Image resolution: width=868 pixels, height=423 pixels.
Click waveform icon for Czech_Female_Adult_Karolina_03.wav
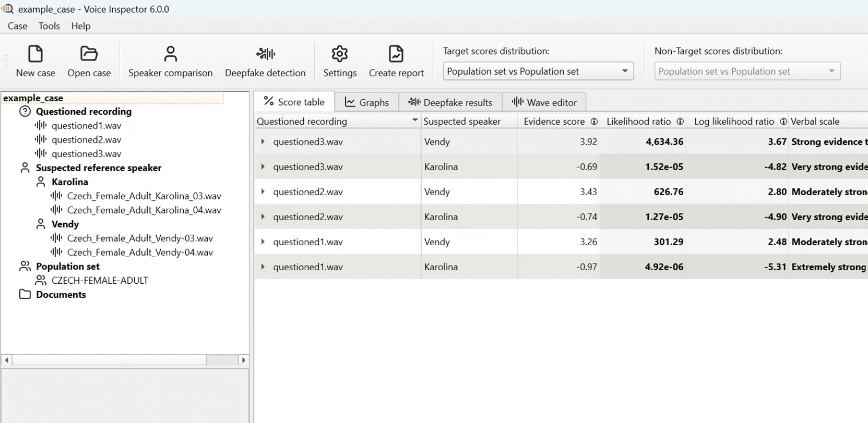[x=56, y=196]
